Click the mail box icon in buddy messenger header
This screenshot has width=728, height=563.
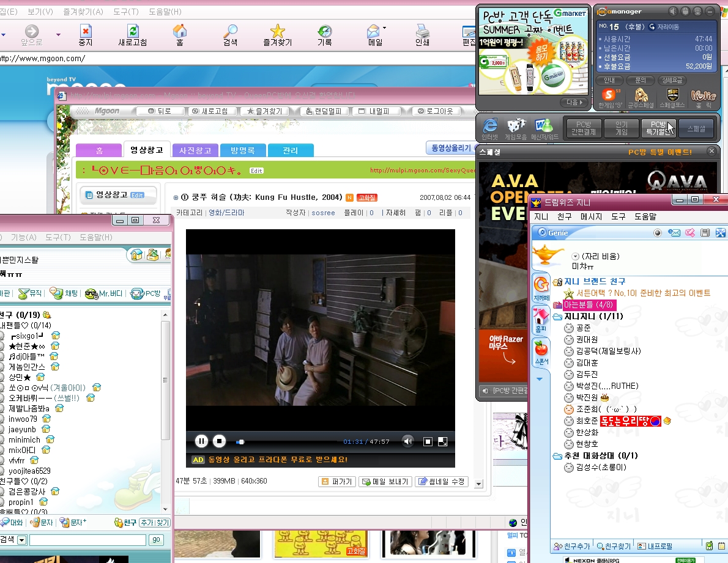[153, 254]
